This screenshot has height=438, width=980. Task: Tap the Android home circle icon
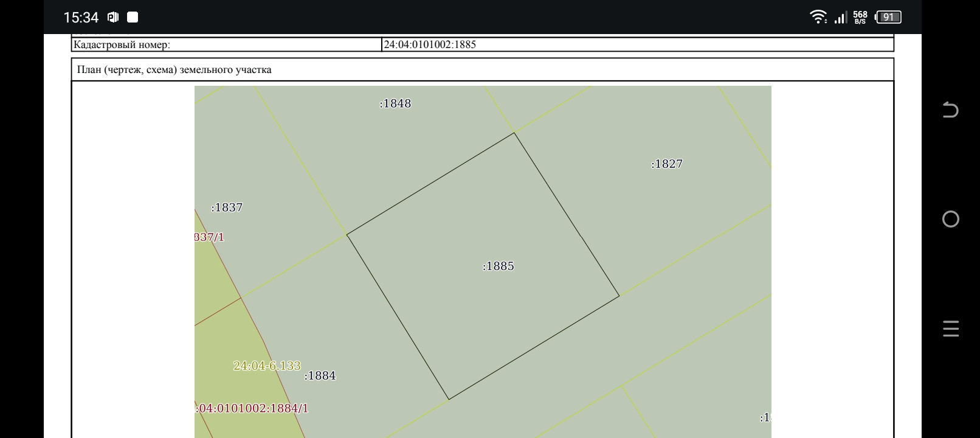(950, 219)
